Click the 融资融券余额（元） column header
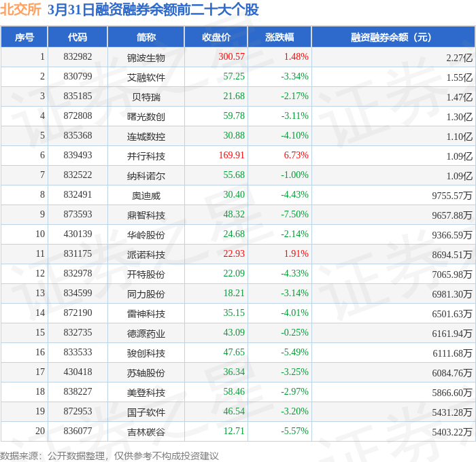Image resolution: width=476 pixels, height=462 pixels. (393, 37)
